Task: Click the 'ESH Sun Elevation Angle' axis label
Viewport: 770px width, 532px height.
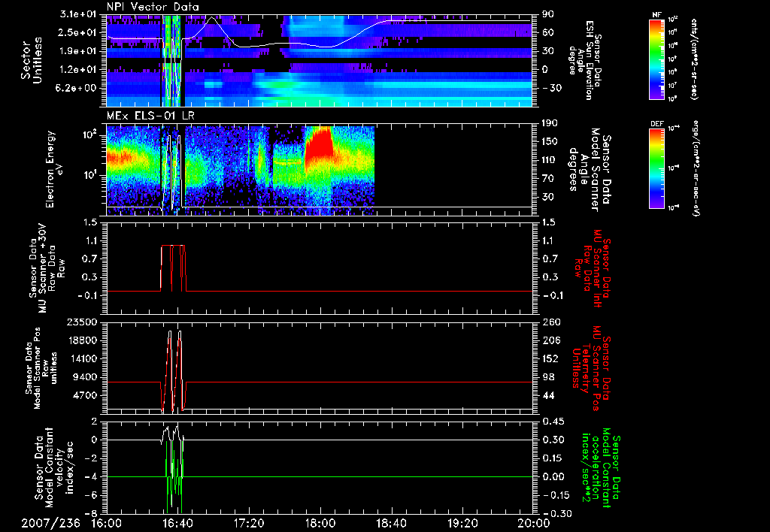Action: coord(584,60)
